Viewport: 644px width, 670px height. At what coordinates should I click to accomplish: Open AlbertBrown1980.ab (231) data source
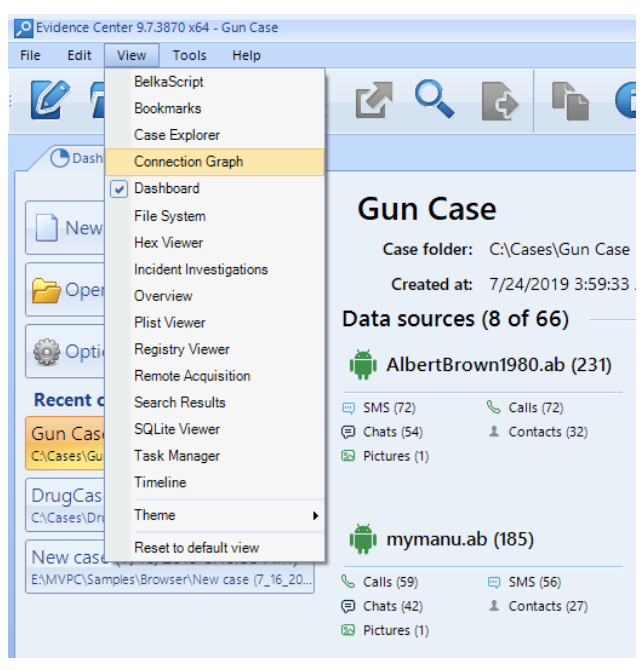(499, 365)
